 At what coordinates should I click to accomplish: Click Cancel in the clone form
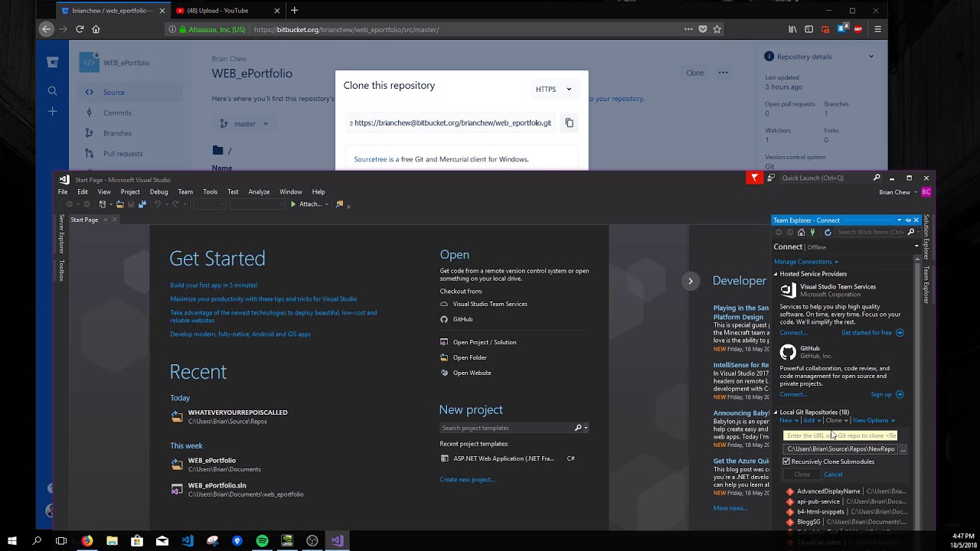[833, 474]
